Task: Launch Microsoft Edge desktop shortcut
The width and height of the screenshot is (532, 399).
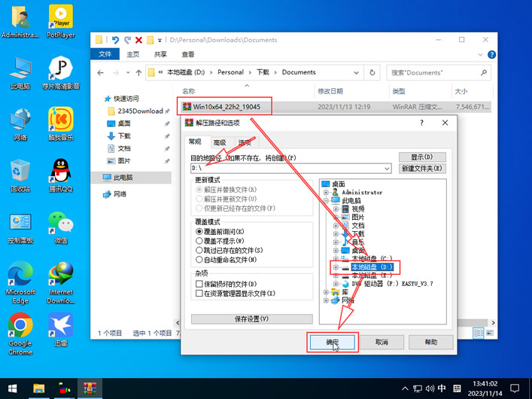Action: pos(20,283)
